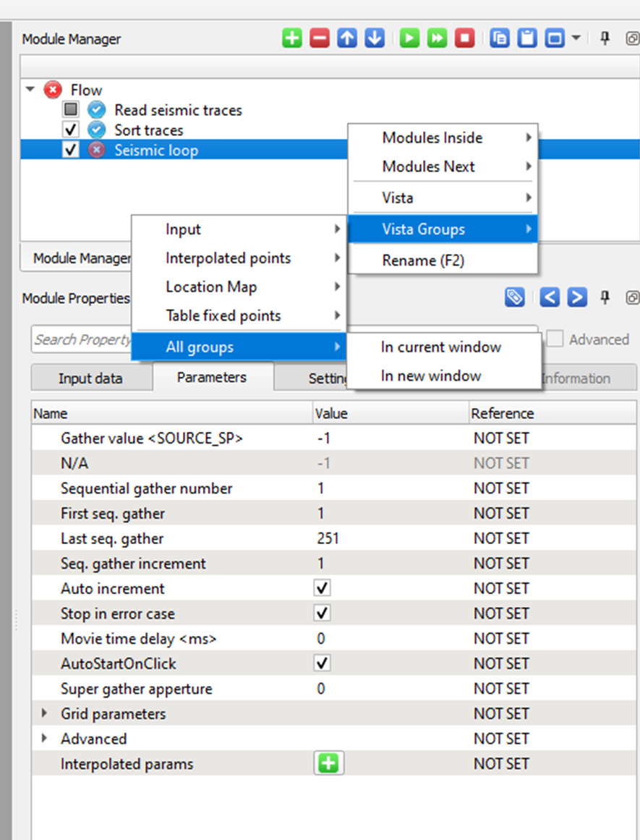This screenshot has height=840, width=640.
Task: Click the red remove module icon
Action: click(x=320, y=38)
